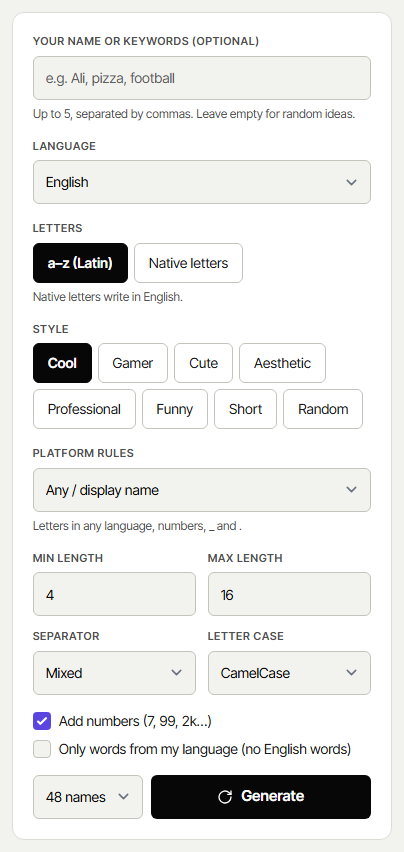Select the Native letters option
The height and width of the screenshot is (852, 404).
click(x=188, y=263)
